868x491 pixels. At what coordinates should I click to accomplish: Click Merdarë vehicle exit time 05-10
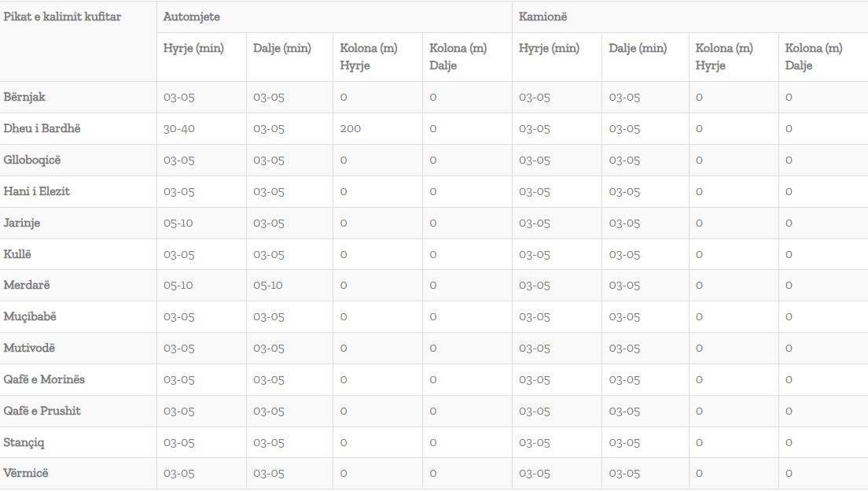[268, 285]
